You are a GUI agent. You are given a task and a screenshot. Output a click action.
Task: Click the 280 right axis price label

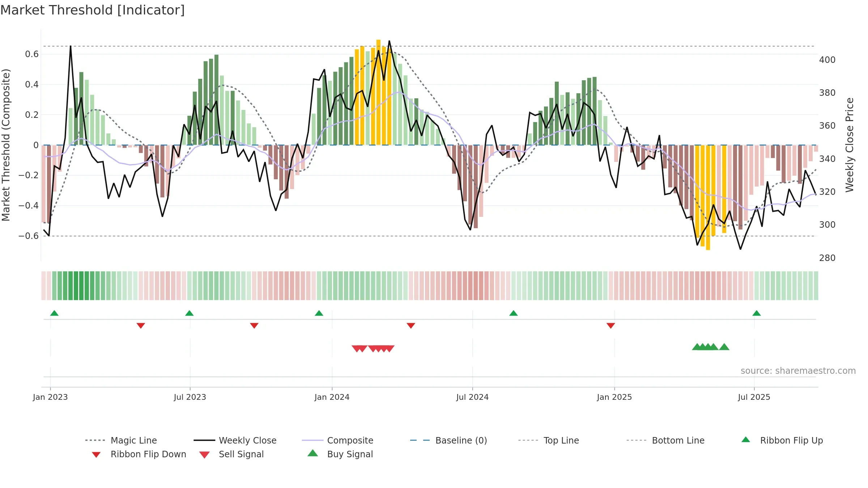827,258
